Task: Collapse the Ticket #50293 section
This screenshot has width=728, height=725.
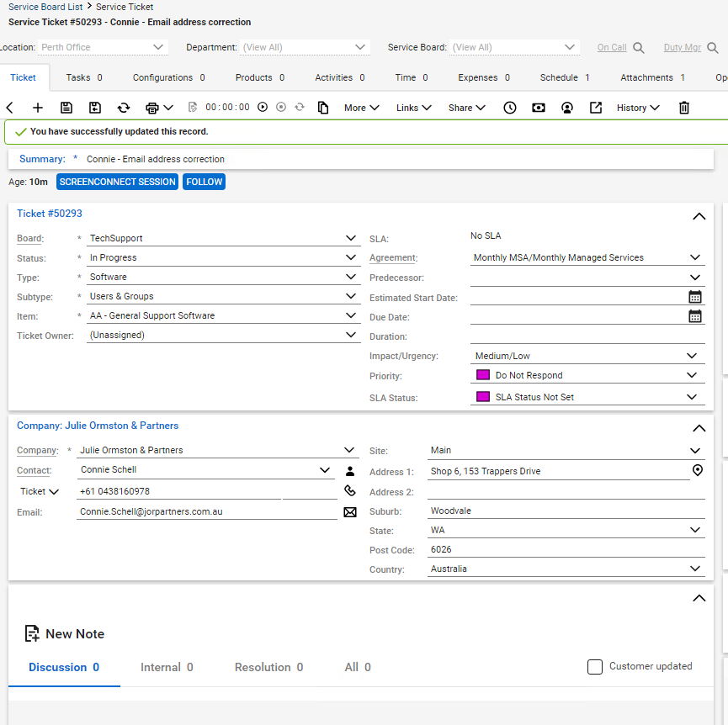Action: coord(699,217)
